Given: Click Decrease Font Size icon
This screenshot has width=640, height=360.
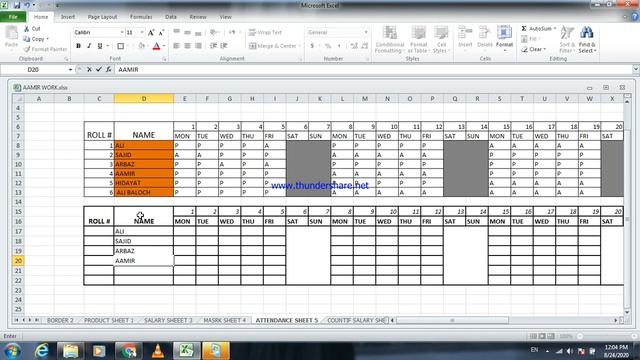Looking at the screenshot, I should 161,33.
